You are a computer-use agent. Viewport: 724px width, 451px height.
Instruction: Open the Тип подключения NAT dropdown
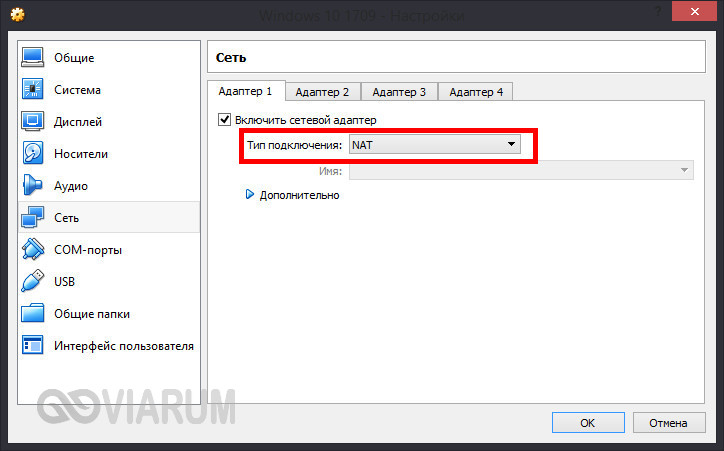click(434, 144)
